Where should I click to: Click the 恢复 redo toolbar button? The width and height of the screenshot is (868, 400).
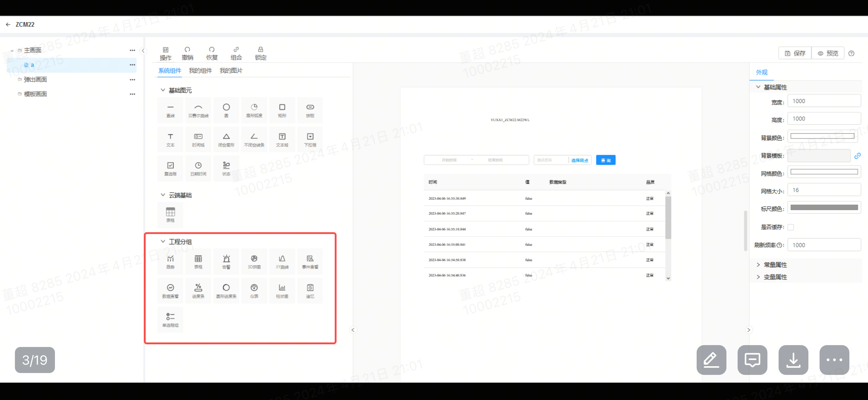pos(212,54)
